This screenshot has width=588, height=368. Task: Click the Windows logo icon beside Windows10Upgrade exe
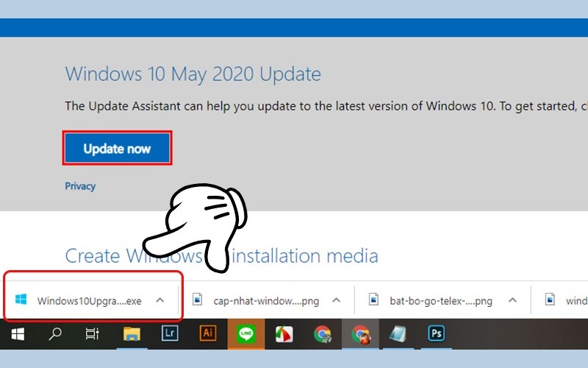21,300
